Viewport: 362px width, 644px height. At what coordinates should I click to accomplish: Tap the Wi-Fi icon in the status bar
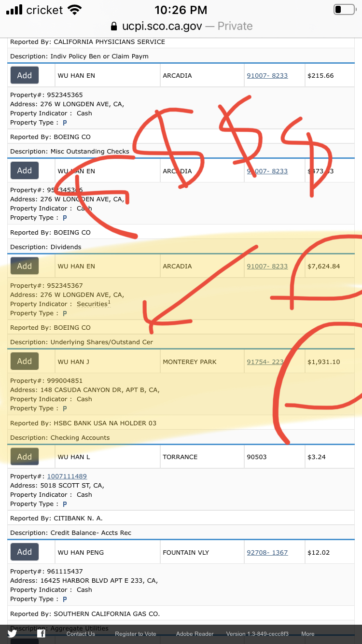tap(74, 10)
